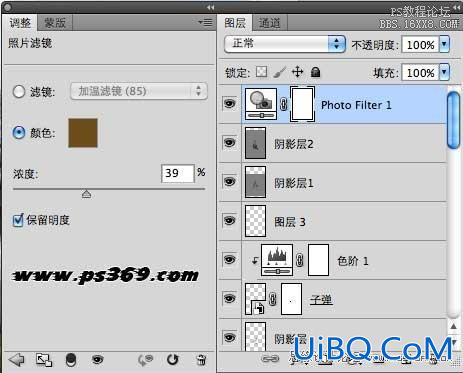
Task: Hide the Photo Filter 1 layer
Action: click(230, 104)
